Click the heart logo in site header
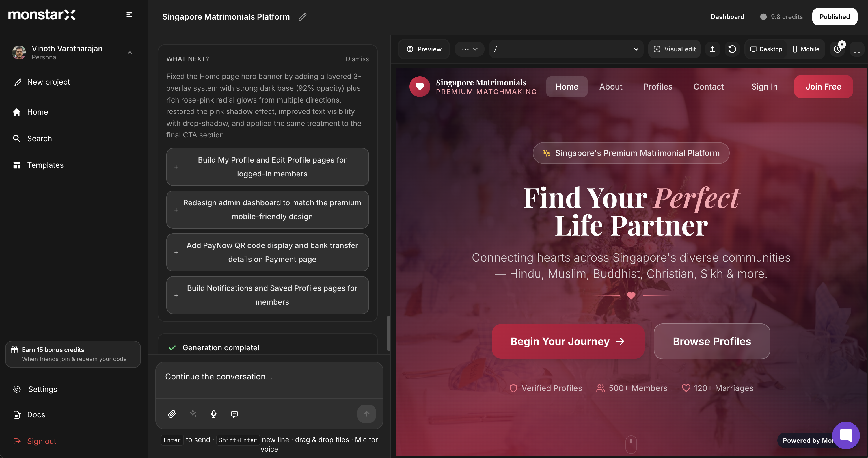Image resolution: width=868 pixels, height=458 pixels. (x=420, y=87)
